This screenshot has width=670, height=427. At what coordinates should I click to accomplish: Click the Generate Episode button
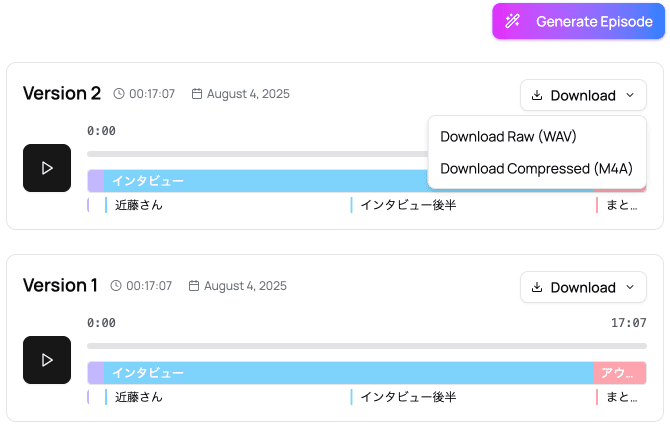click(x=578, y=21)
